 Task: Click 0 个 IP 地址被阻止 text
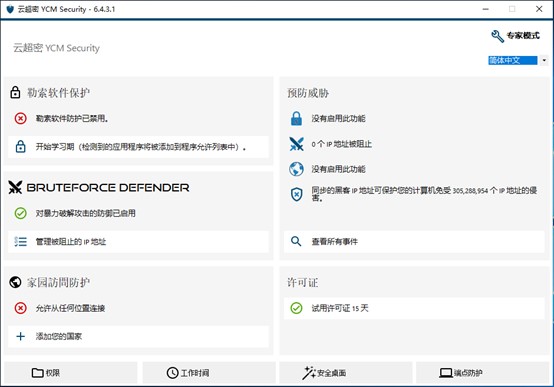(x=342, y=144)
